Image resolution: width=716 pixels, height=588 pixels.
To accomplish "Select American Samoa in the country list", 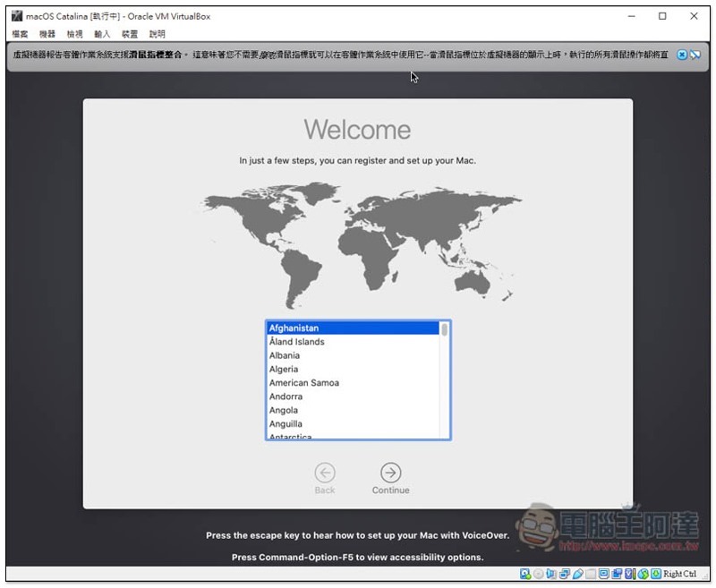I will [x=304, y=383].
